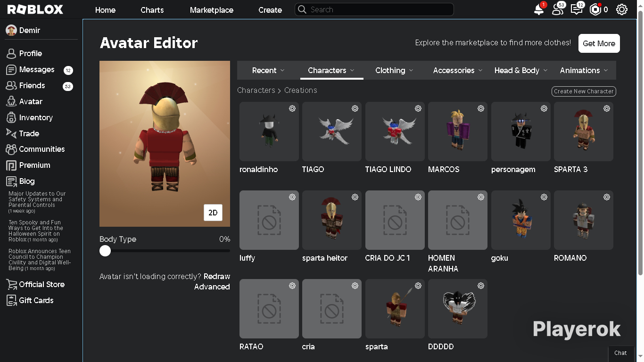The height and width of the screenshot is (362, 644).
Task: Open the notifications bell icon
Action: click(x=539, y=9)
